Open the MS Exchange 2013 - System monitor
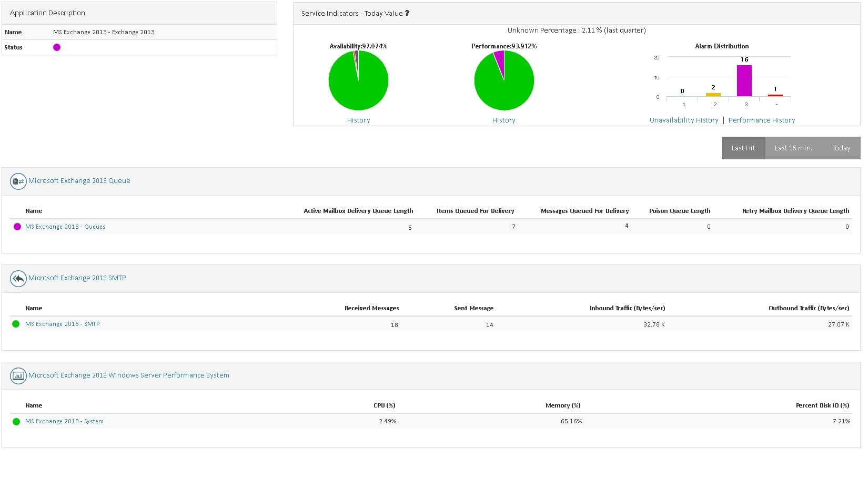The width and height of the screenshot is (868, 489). pyautogui.click(x=64, y=421)
